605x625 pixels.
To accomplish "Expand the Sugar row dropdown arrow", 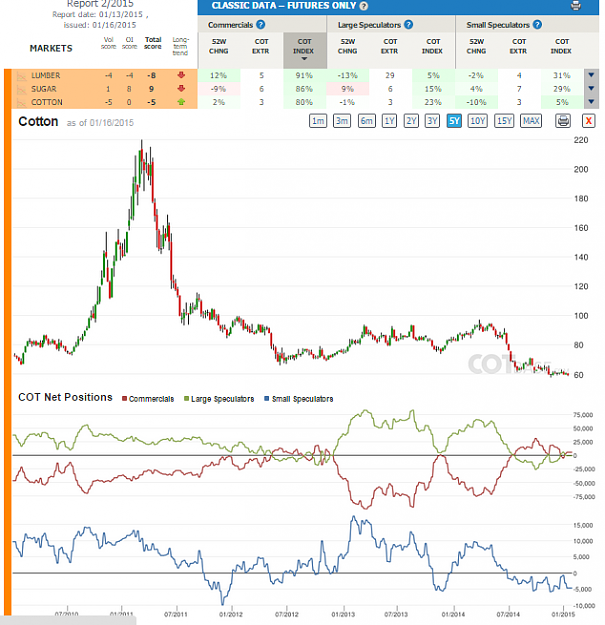I will tap(591, 88).
